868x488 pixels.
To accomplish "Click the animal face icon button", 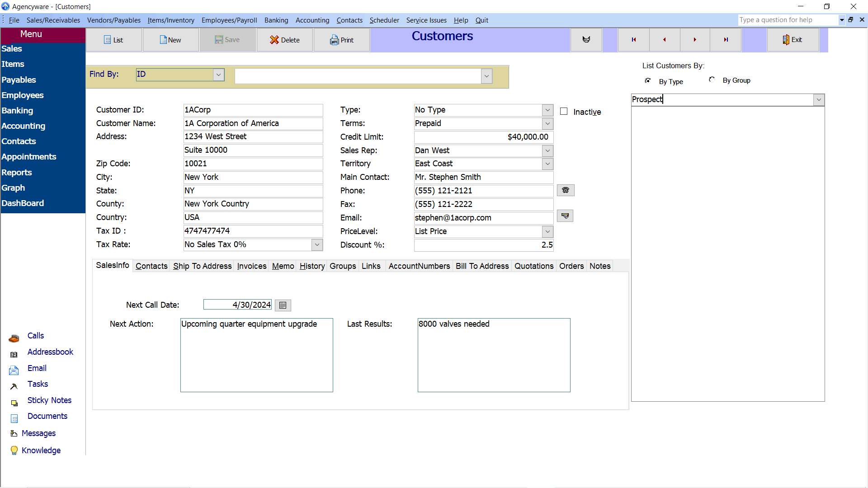I will click(x=586, y=40).
